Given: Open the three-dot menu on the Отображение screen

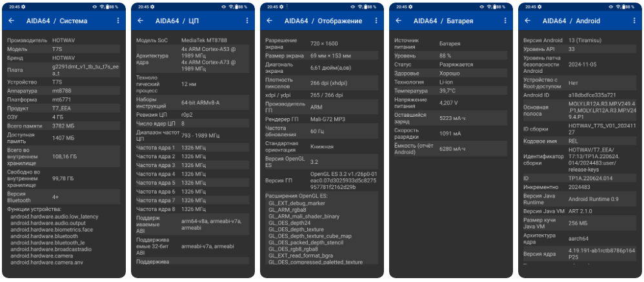Looking at the screenshot, I should [x=376, y=21].
